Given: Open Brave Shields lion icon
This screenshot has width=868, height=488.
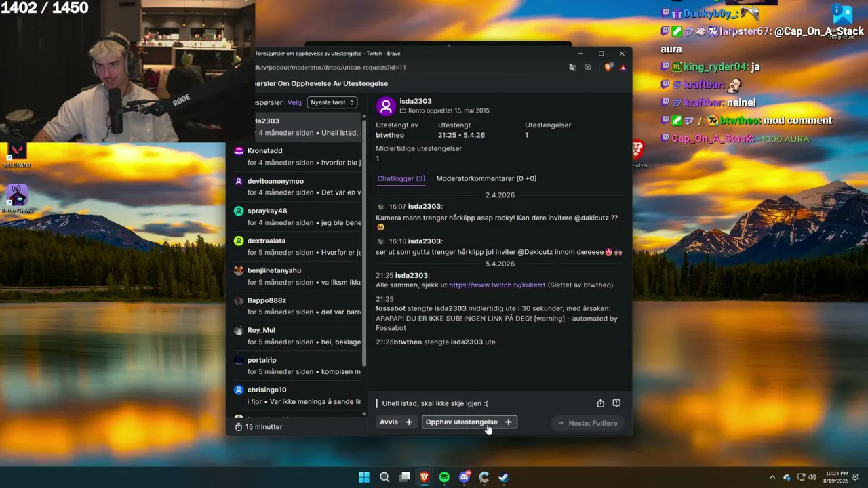Looking at the screenshot, I should pyautogui.click(x=608, y=67).
